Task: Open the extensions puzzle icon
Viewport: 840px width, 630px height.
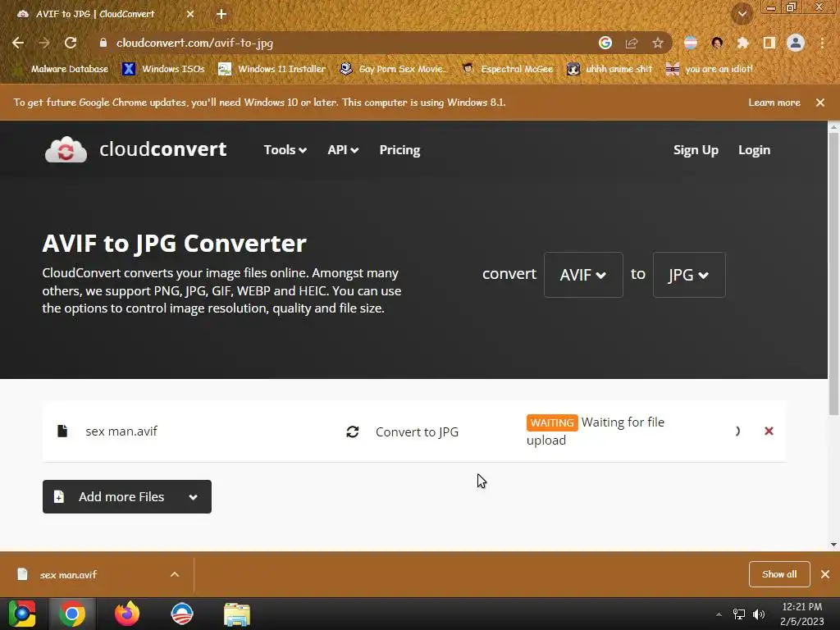Action: pyautogui.click(x=742, y=43)
